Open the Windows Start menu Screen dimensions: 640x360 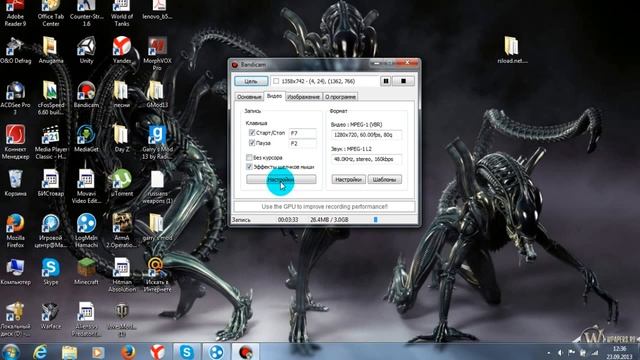11,351
